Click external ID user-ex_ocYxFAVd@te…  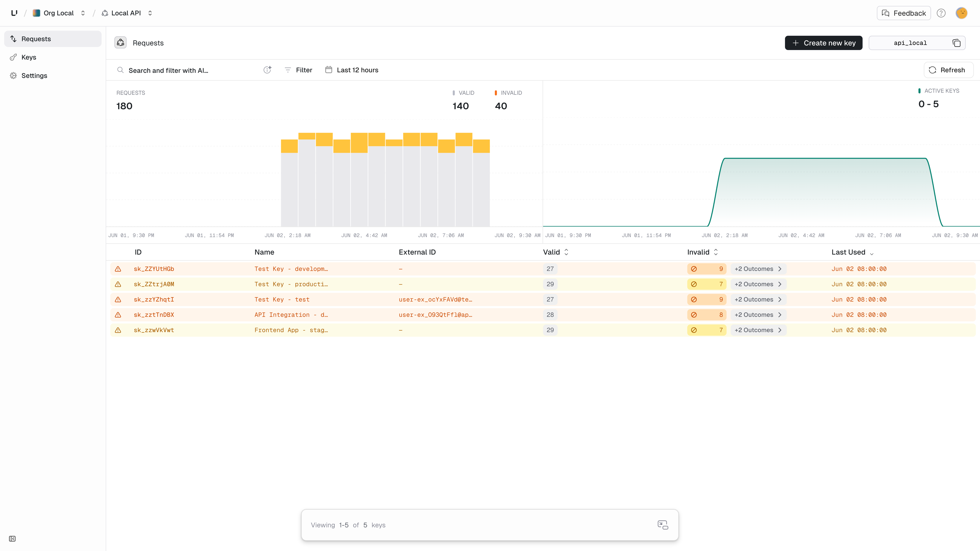tap(435, 299)
